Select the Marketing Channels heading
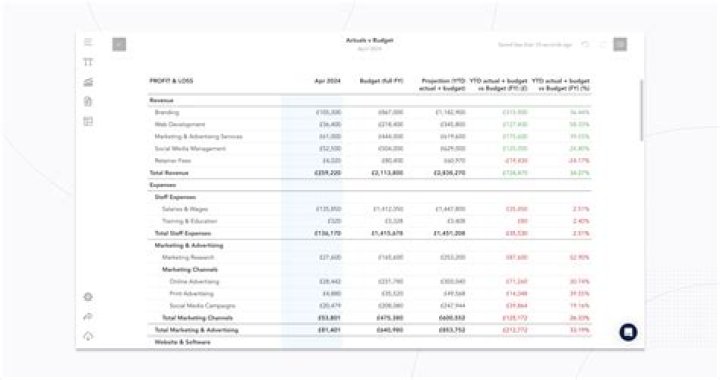 tap(190, 269)
